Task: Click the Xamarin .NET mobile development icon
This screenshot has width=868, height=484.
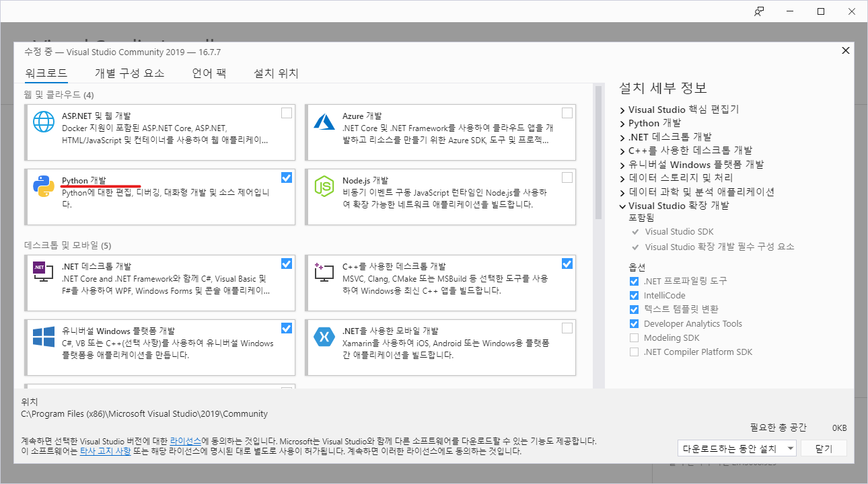Action: pos(324,336)
